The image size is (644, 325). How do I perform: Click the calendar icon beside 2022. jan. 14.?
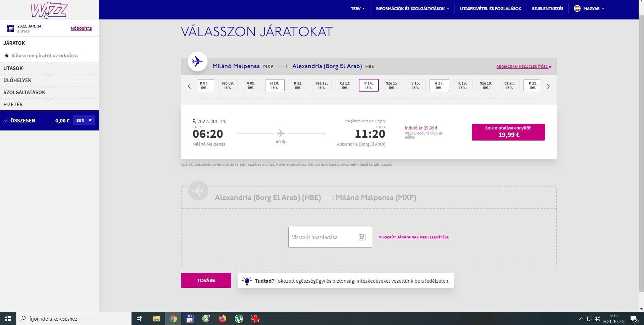pos(10,29)
